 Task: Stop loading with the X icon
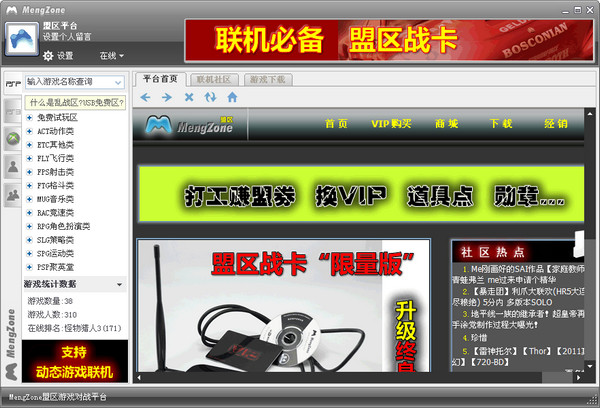189,97
